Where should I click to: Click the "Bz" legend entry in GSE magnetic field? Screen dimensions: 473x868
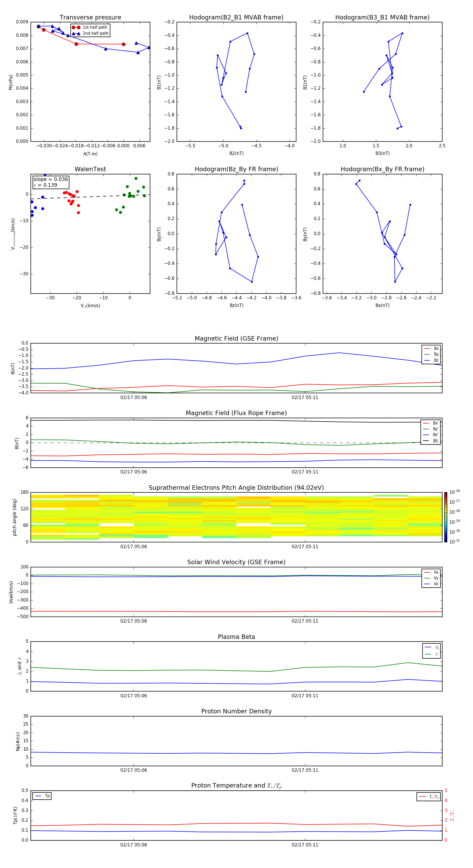[431, 360]
